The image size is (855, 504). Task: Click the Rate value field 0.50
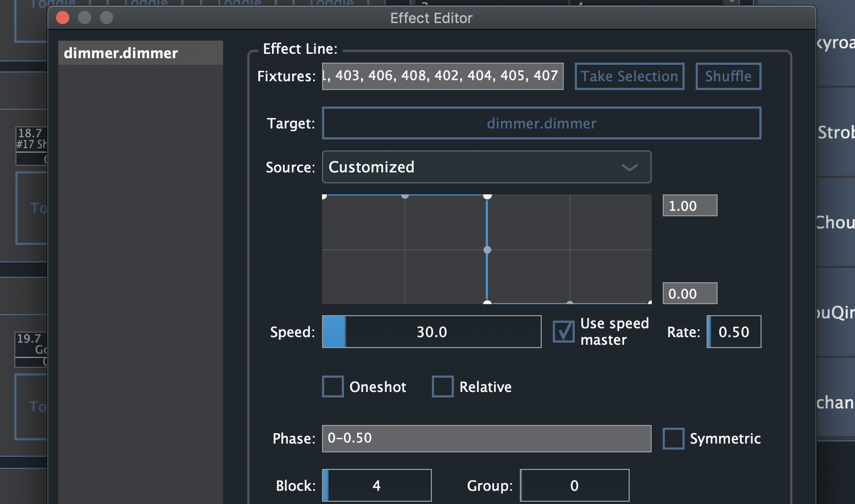[x=734, y=332]
